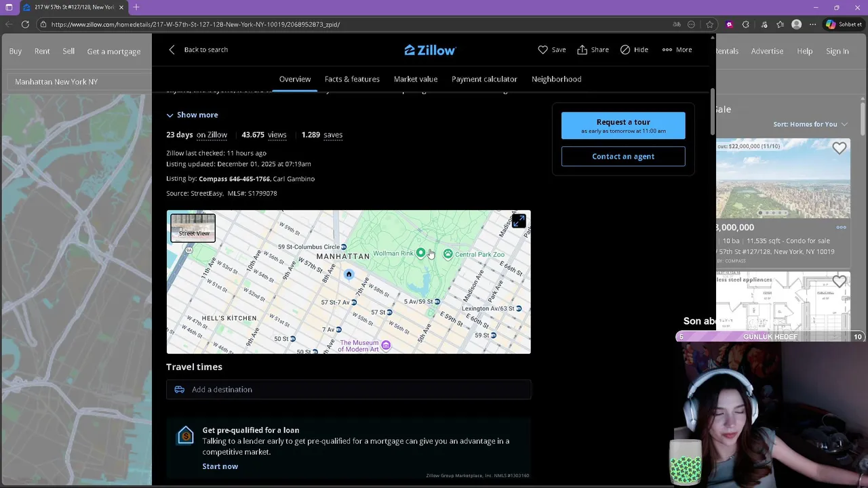
Task: Click the Central Park Zoo map marker
Action: pyautogui.click(x=448, y=254)
